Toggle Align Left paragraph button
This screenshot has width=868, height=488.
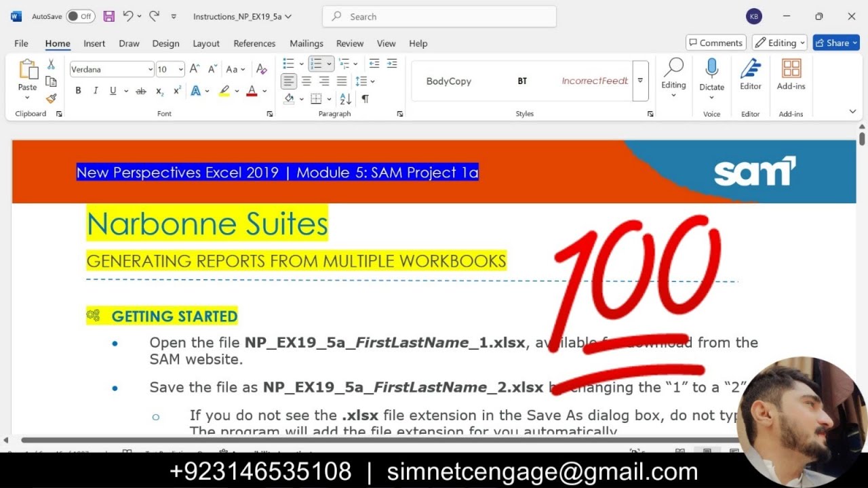(x=289, y=81)
